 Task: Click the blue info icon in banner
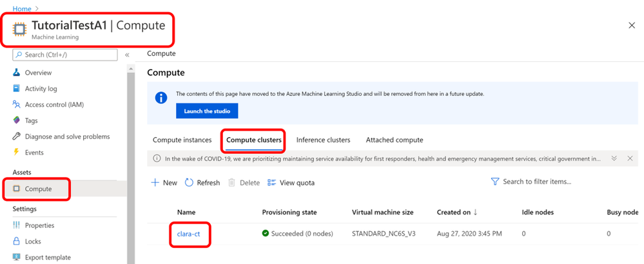161,98
